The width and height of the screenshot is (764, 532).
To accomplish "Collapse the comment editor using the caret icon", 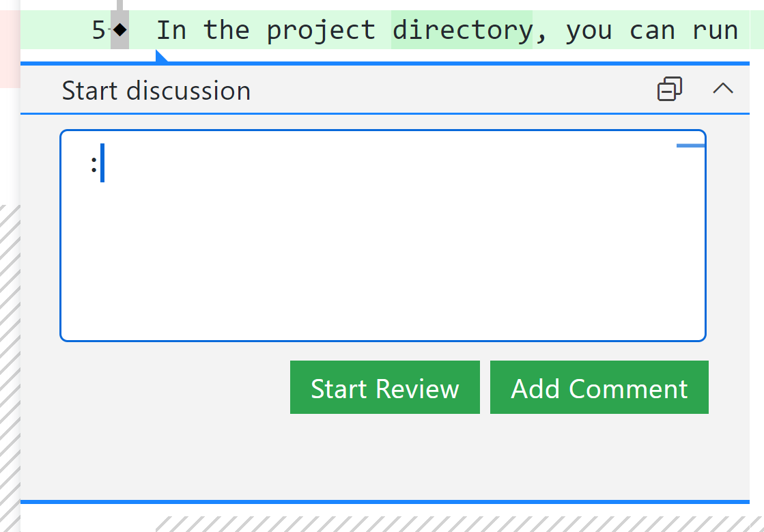I will [724, 89].
